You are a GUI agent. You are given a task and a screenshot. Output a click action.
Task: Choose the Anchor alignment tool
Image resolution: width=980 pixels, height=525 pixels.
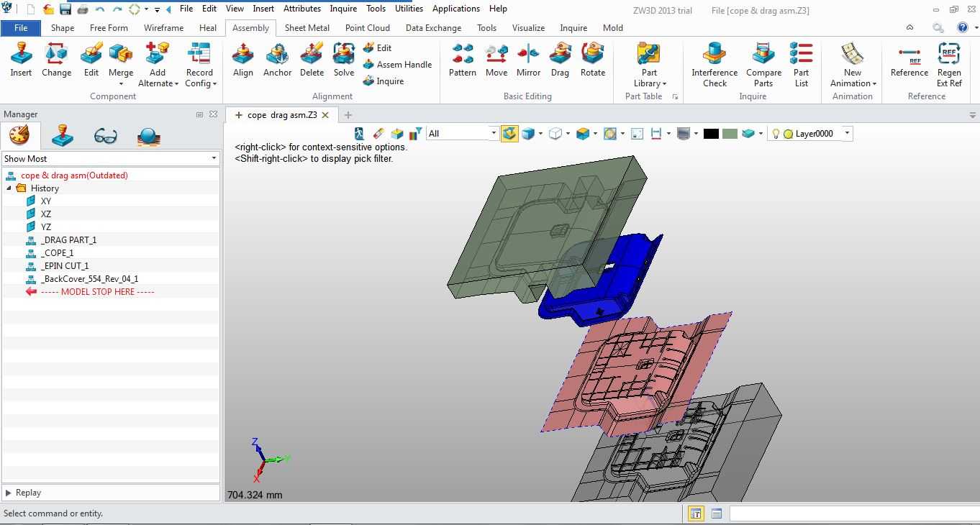[x=277, y=60]
